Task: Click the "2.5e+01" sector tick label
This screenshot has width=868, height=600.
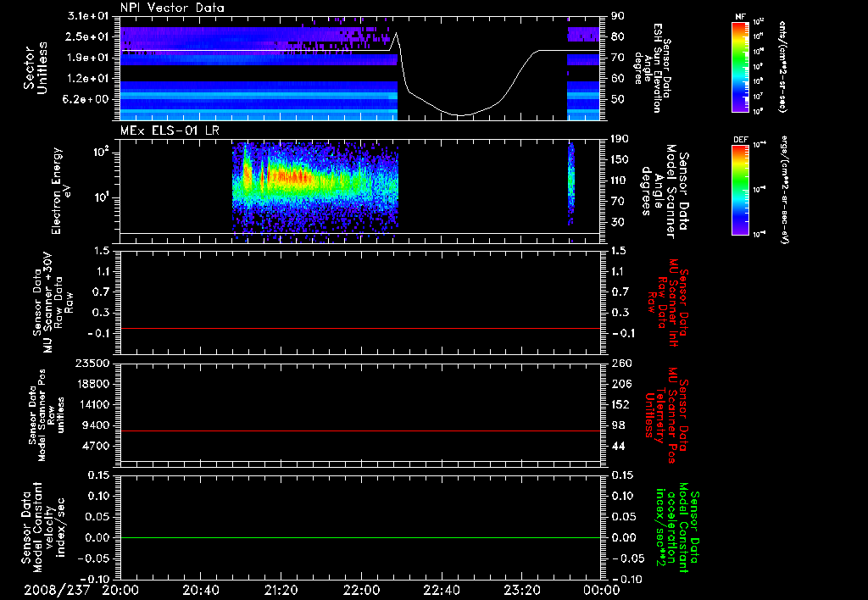Action: coord(87,36)
